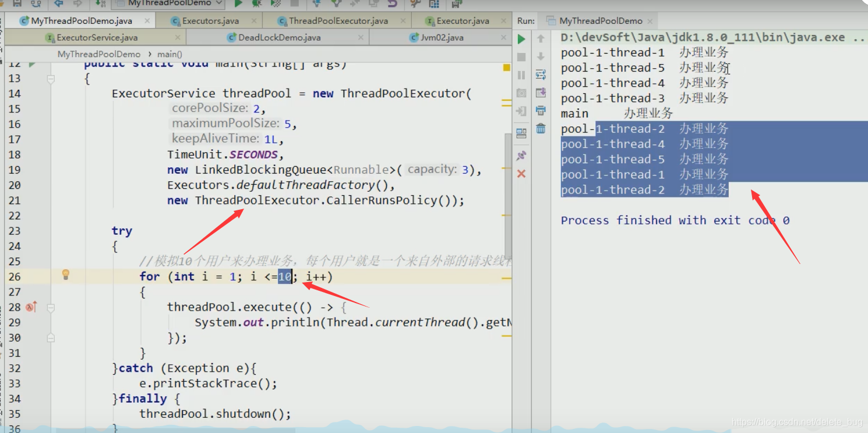868x433 pixels.
Task: Close the MyThreadPoolDemo.java tab
Action: click(x=147, y=21)
